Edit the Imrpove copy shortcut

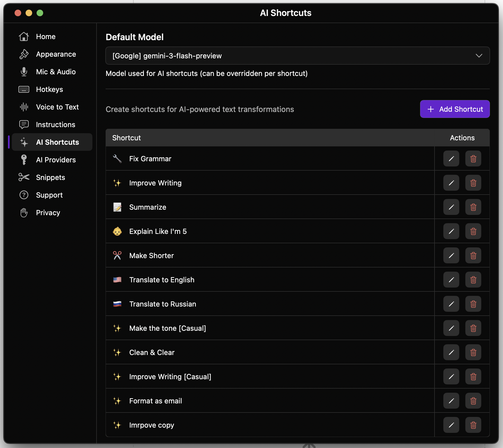click(451, 425)
